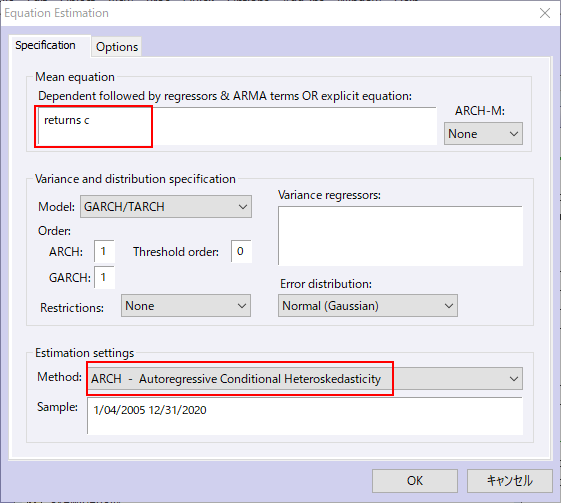This screenshot has height=503, width=561.
Task: Click the Threshold order field
Action: (241, 251)
